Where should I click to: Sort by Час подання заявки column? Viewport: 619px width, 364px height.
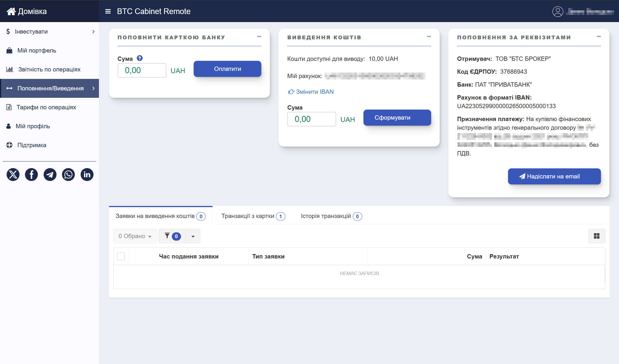click(x=189, y=256)
